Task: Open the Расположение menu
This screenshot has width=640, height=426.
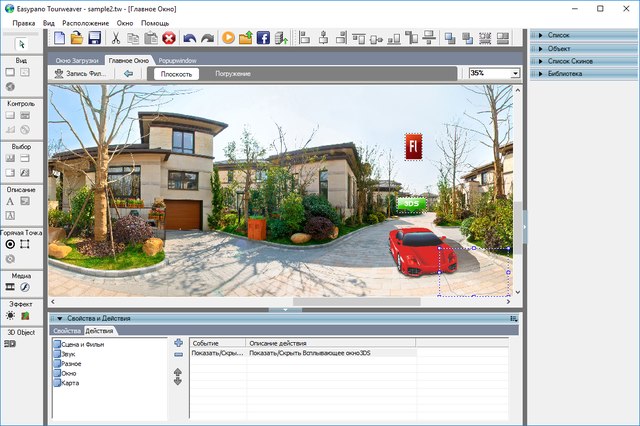Action: (x=86, y=23)
